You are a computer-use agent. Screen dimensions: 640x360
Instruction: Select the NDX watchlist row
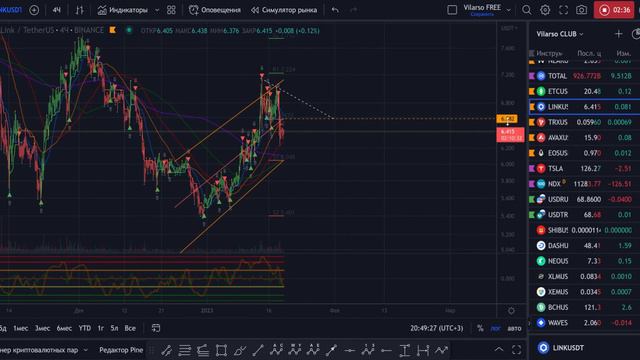coord(584,184)
